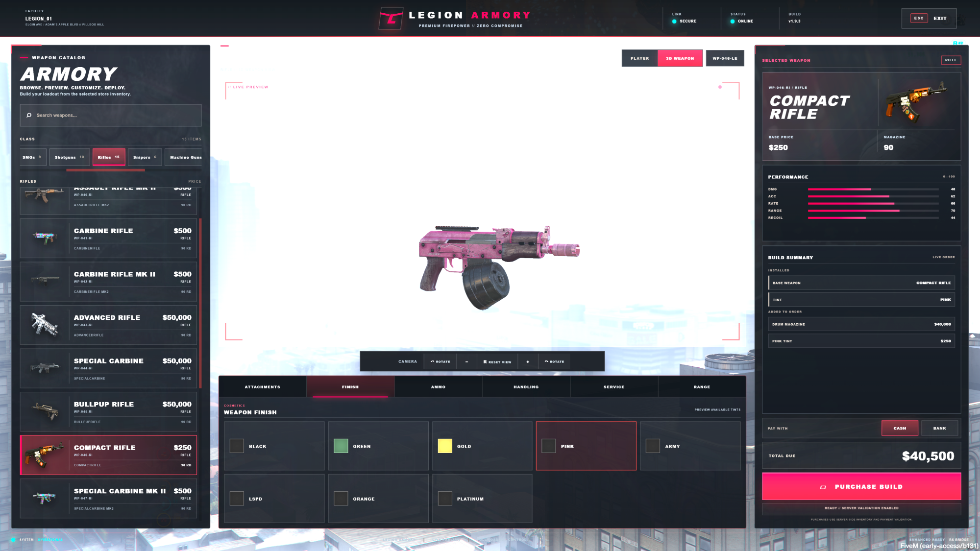Viewport: 980px width, 551px height.
Task: Switch preview to 3D Weapon view
Action: tap(680, 58)
